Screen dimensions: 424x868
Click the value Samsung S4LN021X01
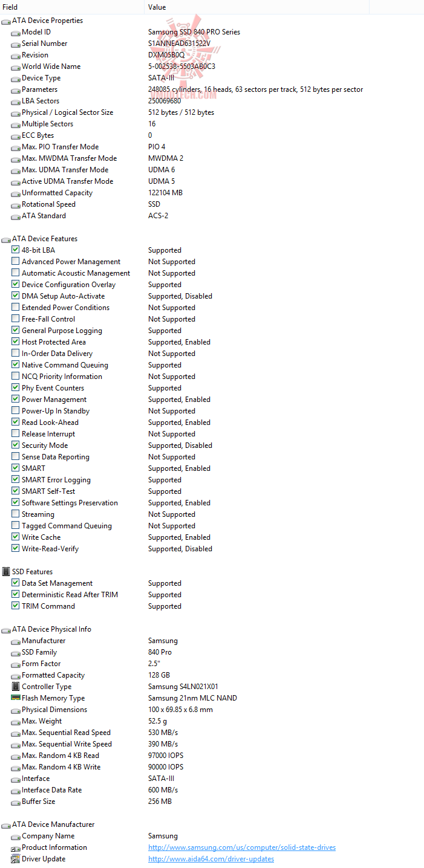click(183, 687)
